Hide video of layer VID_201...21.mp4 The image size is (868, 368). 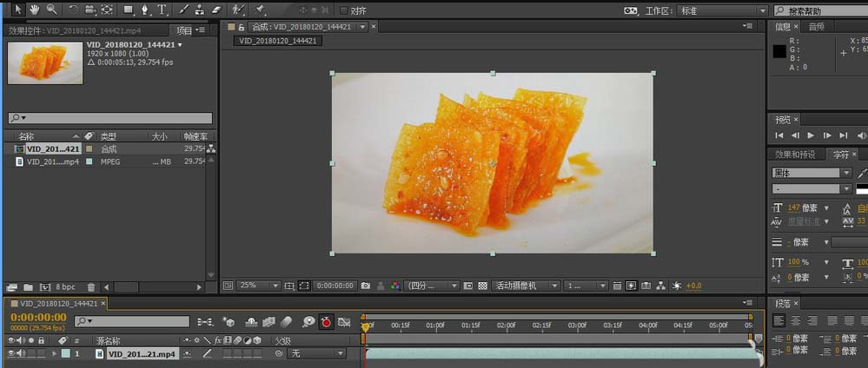pos(12,354)
